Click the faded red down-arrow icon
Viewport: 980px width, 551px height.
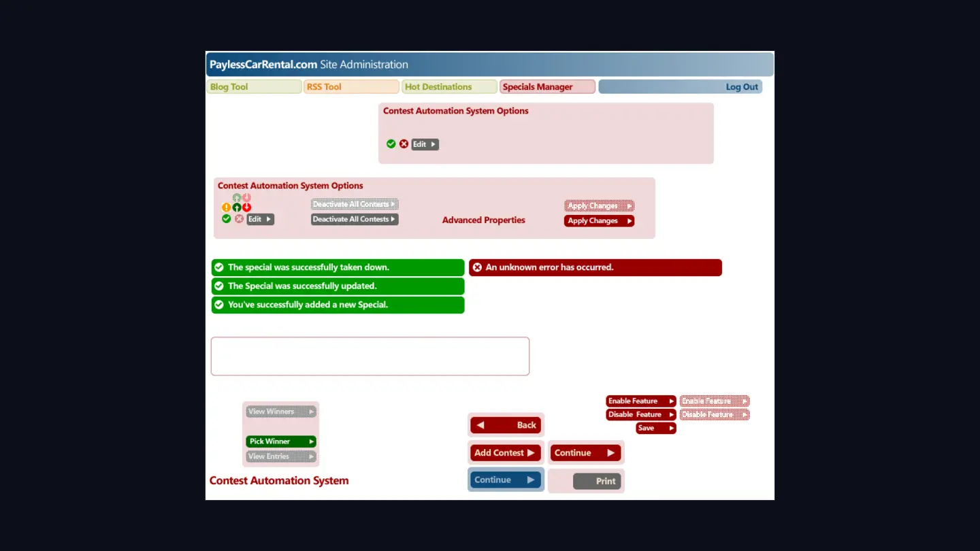tap(246, 198)
